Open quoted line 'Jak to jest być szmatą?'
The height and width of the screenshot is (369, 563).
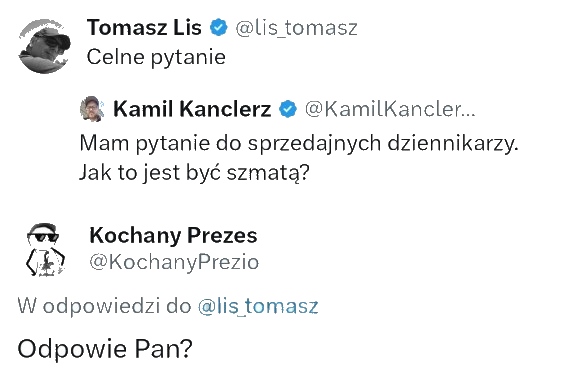(194, 173)
